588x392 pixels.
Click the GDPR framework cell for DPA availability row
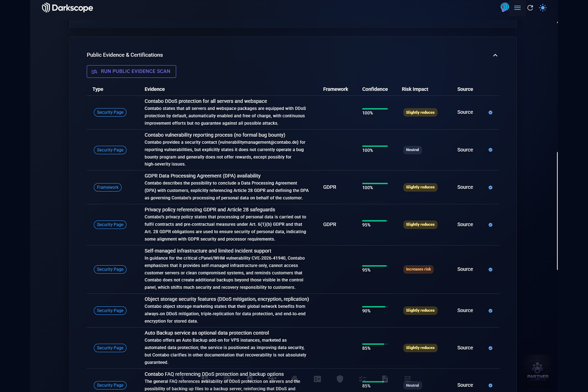tap(330, 187)
